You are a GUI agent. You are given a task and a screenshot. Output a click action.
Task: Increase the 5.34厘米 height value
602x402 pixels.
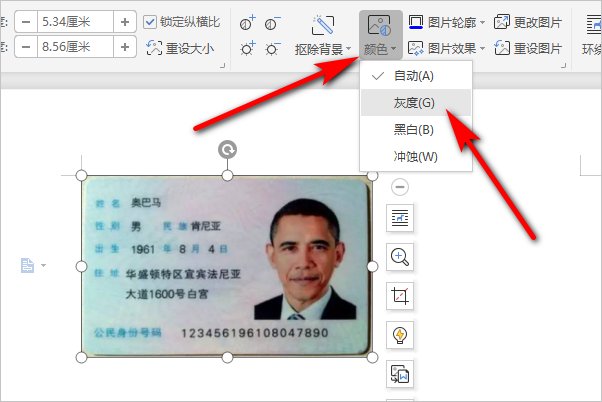point(125,22)
